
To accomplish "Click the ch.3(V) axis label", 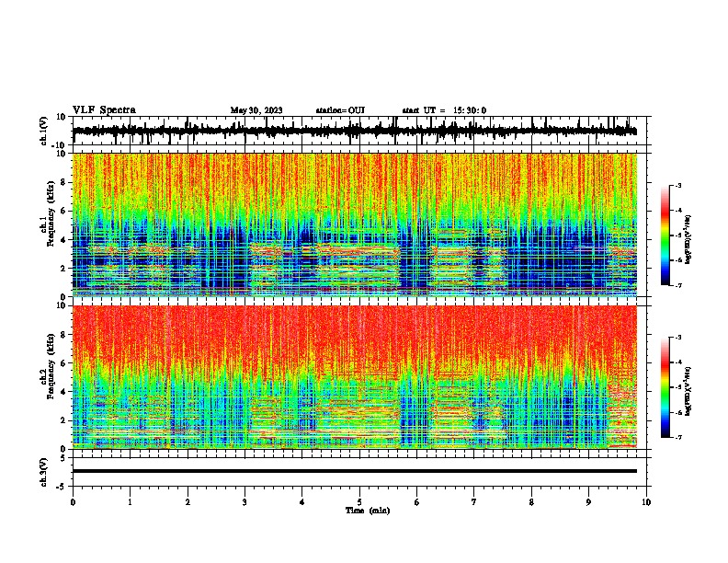I will click(x=44, y=473).
